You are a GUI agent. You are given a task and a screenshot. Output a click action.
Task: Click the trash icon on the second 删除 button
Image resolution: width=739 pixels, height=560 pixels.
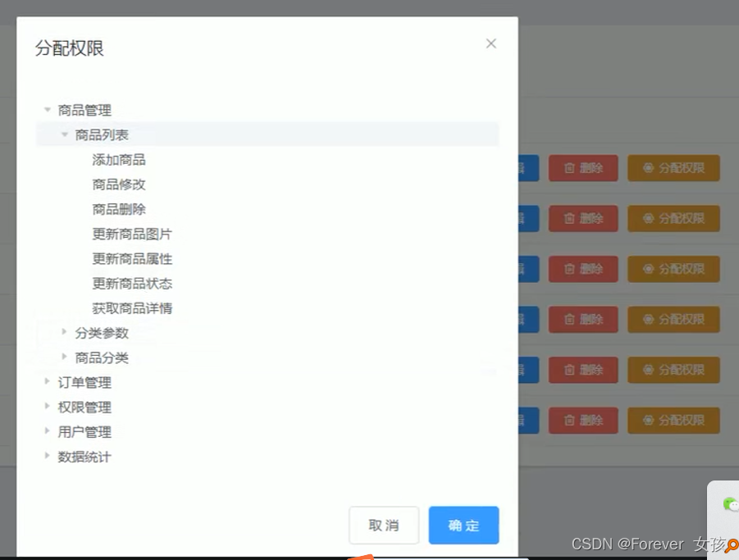[x=567, y=218]
